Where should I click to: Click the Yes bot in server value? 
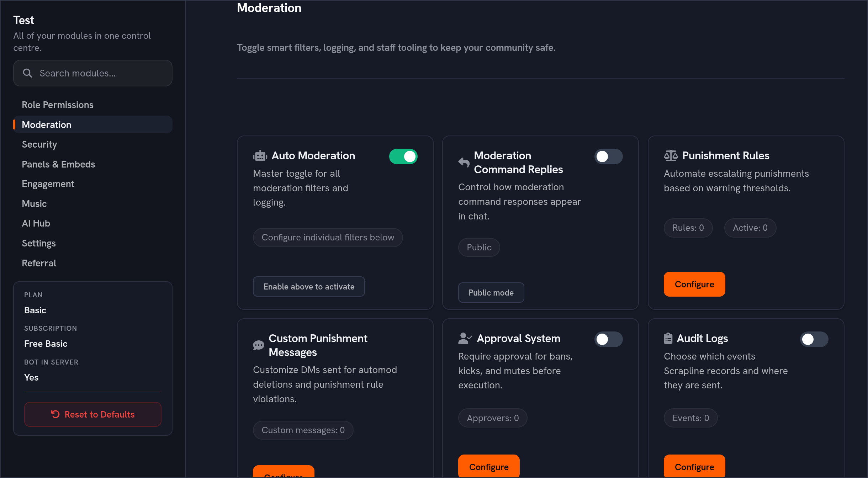(x=31, y=378)
